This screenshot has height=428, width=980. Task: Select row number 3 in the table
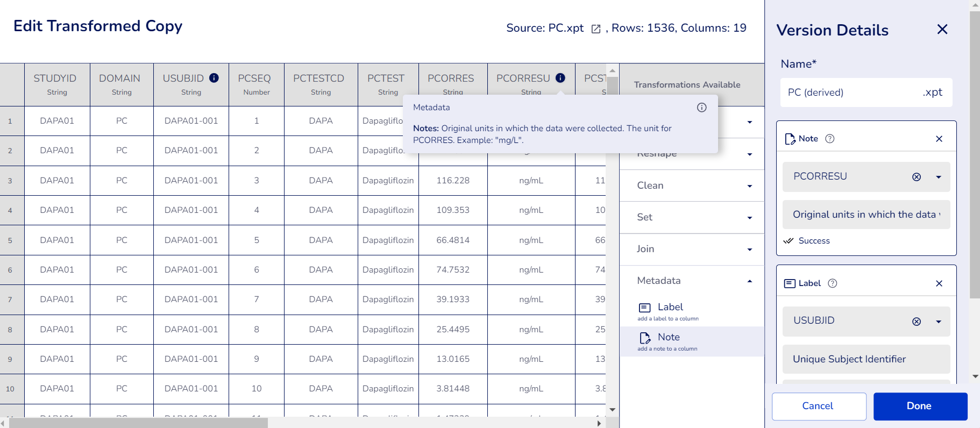[x=10, y=181]
